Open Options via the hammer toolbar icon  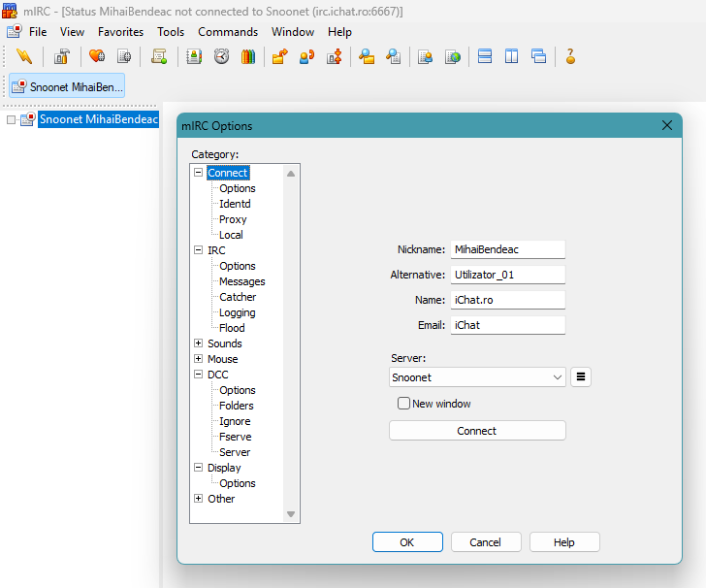pos(62,56)
